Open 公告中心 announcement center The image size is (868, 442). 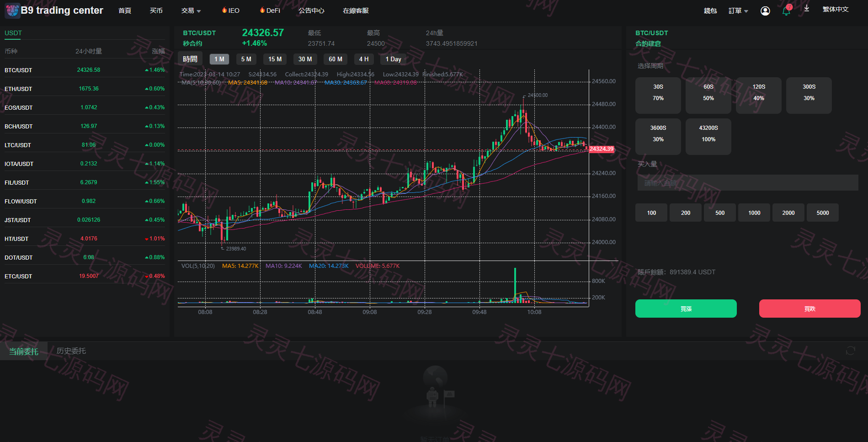[311, 11]
